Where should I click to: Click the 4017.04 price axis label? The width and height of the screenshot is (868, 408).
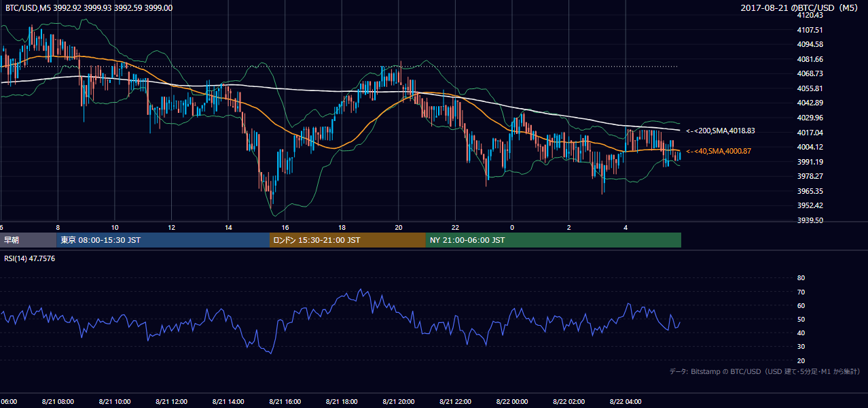pyautogui.click(x=810, y=133)
